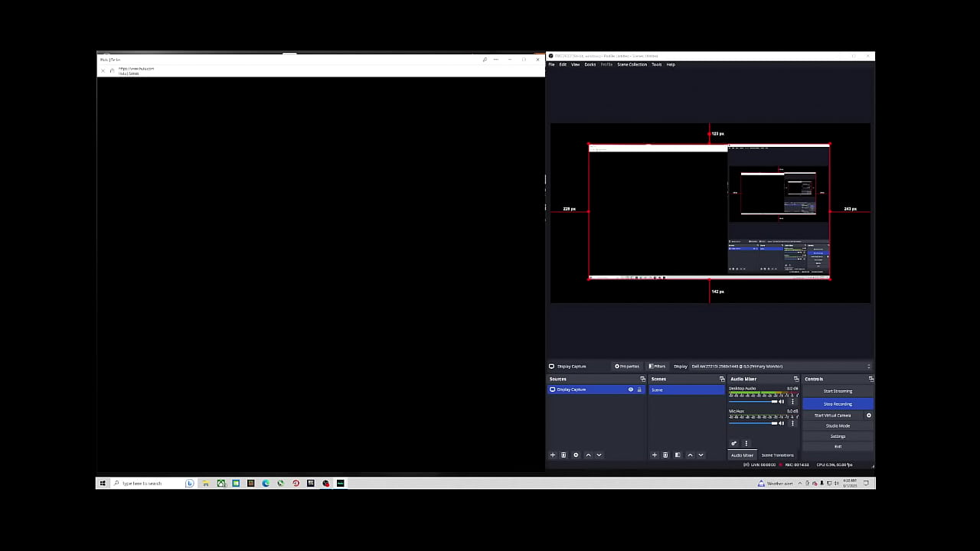Hide Display Capture with eye icon
This screenshot has height=551, width=980.
[631, 390]
